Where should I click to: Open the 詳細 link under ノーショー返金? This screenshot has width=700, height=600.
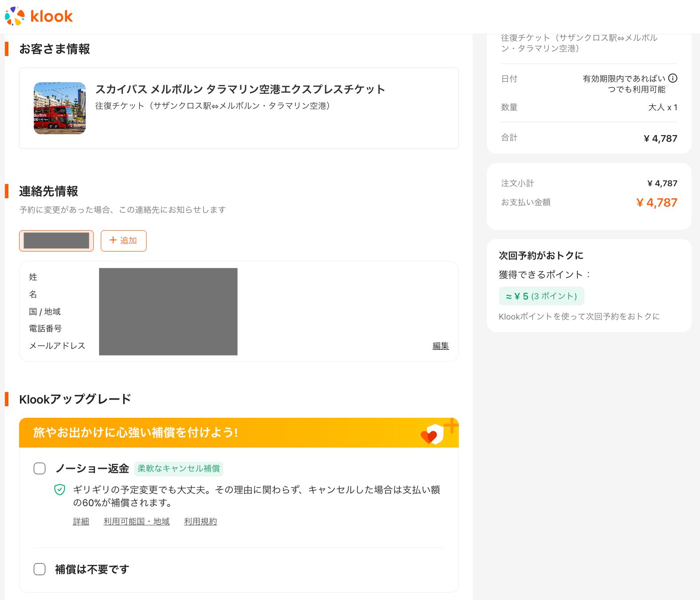[81, 521]
